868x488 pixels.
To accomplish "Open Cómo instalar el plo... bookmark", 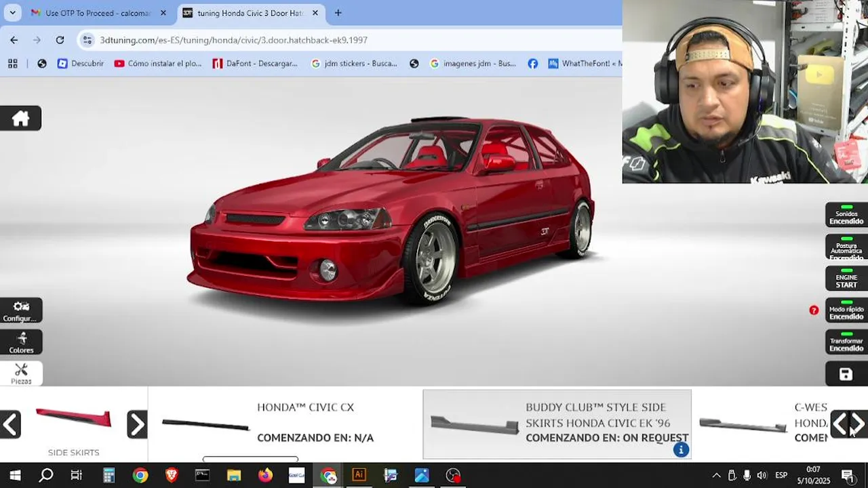I will (x=158, y=63).
